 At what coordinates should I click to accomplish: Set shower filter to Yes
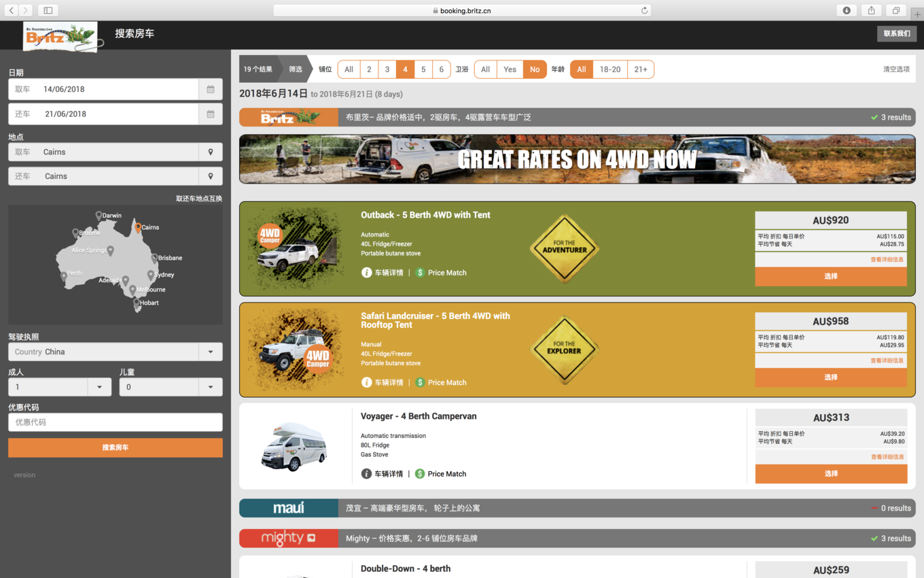click(x=510, y=69)
